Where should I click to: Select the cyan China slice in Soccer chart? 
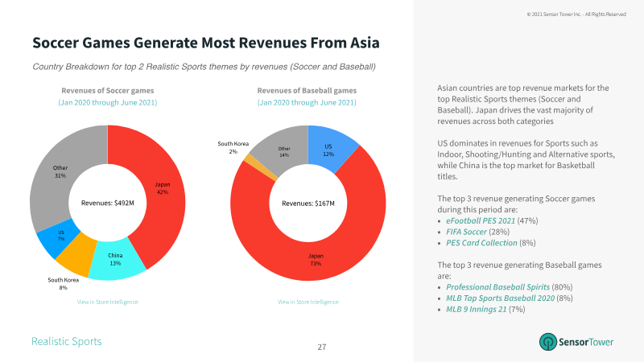click(116, 259)
